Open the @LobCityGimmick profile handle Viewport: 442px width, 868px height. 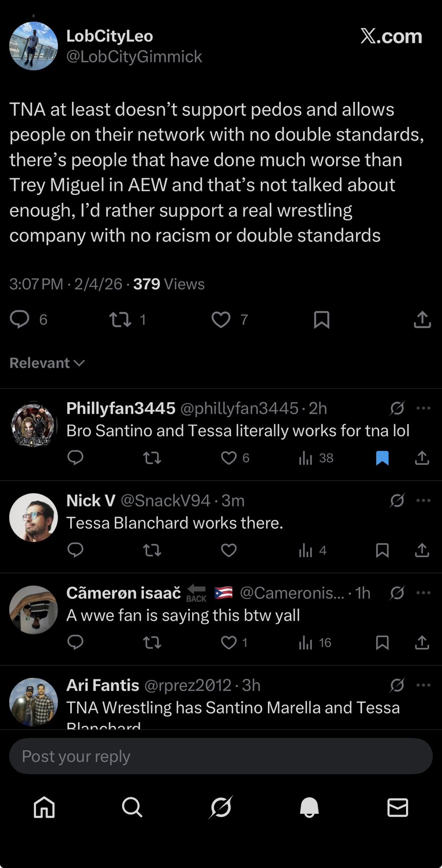134,56
